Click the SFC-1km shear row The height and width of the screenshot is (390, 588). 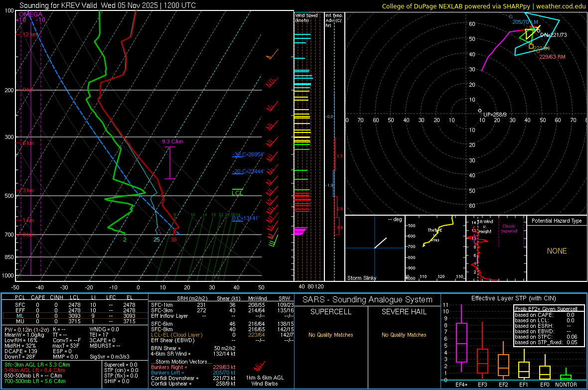click(222, 305)
